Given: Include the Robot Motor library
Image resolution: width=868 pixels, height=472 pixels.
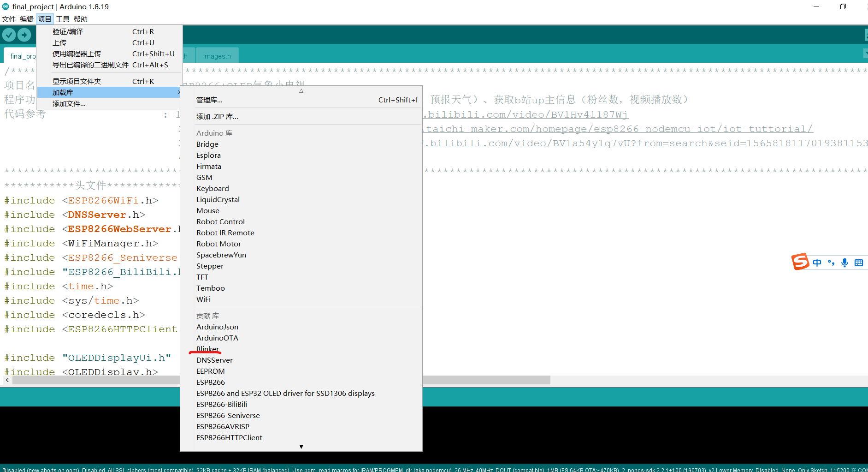Looking at the screenshot, I should (x=301, y=244).
